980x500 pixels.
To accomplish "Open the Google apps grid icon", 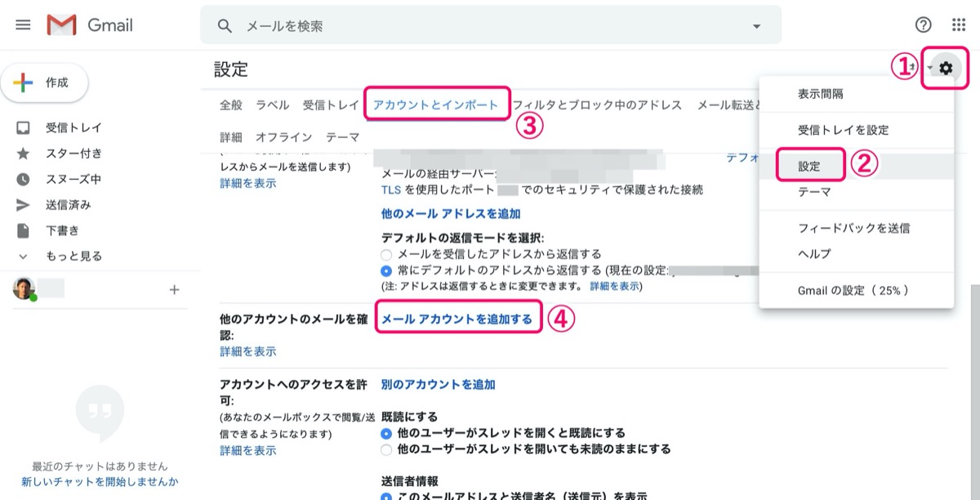I will [x=959, y=25].
